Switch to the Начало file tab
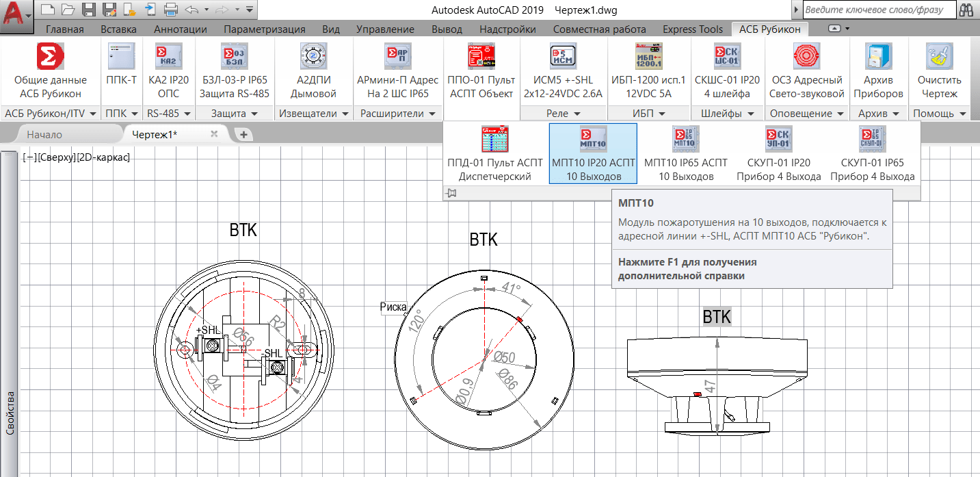980x477 pixels. click(45, 134)
